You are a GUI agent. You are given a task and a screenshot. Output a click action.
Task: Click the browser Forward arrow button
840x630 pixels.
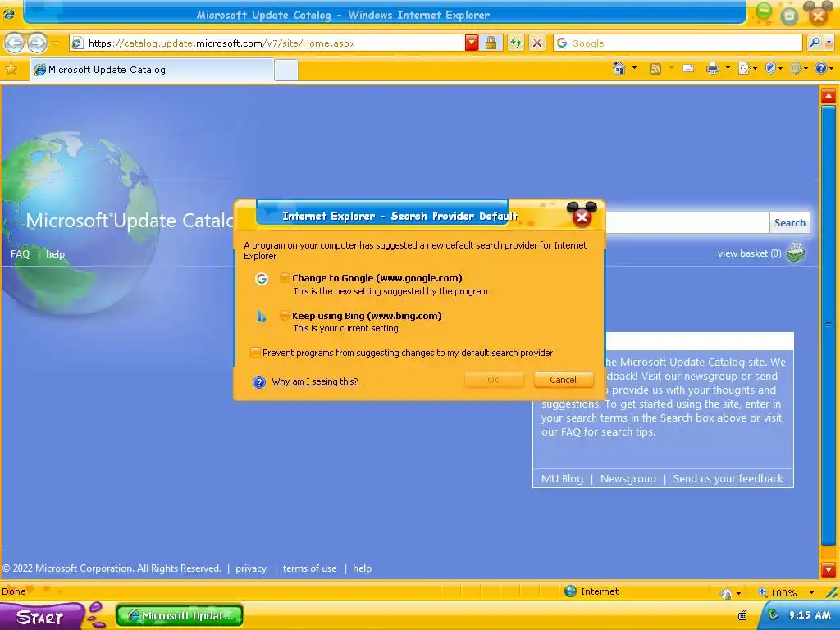37,43
